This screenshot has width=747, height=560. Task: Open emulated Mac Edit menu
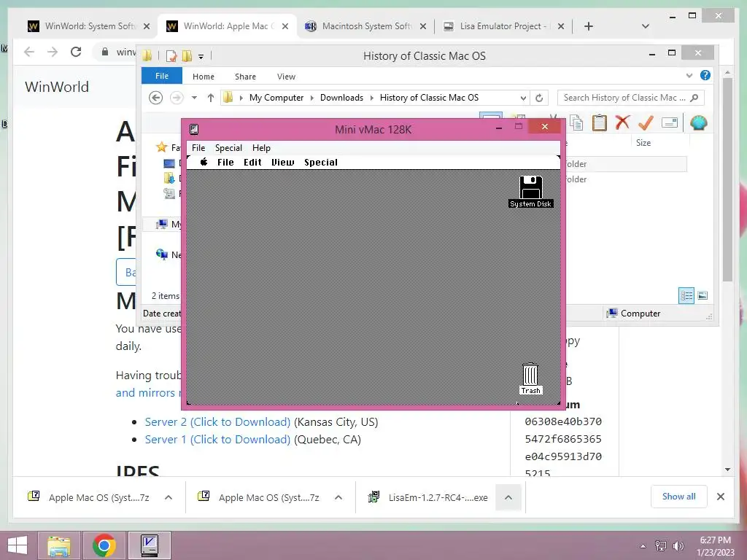[252, 163]
